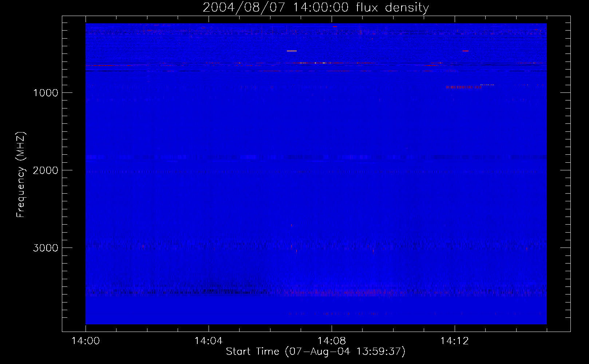
Task: Click the orange dash in the spectrogram near 14:07
Action: (292, 51)
